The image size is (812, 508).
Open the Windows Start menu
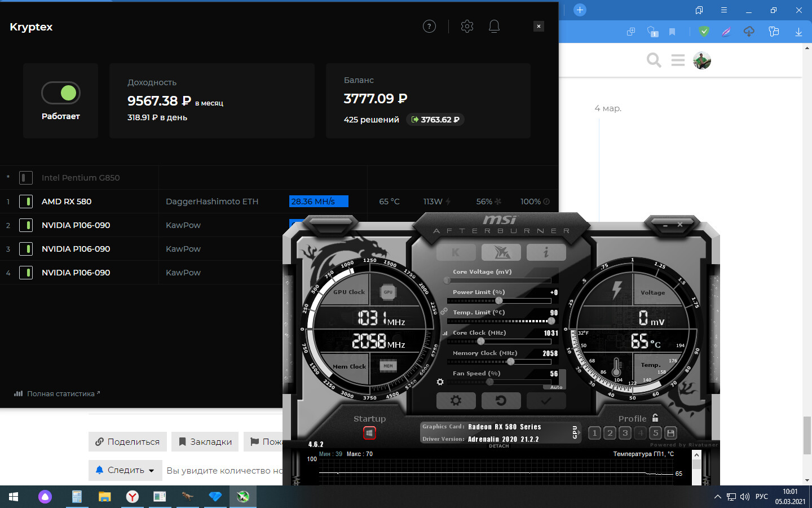[x=14, y=497]
